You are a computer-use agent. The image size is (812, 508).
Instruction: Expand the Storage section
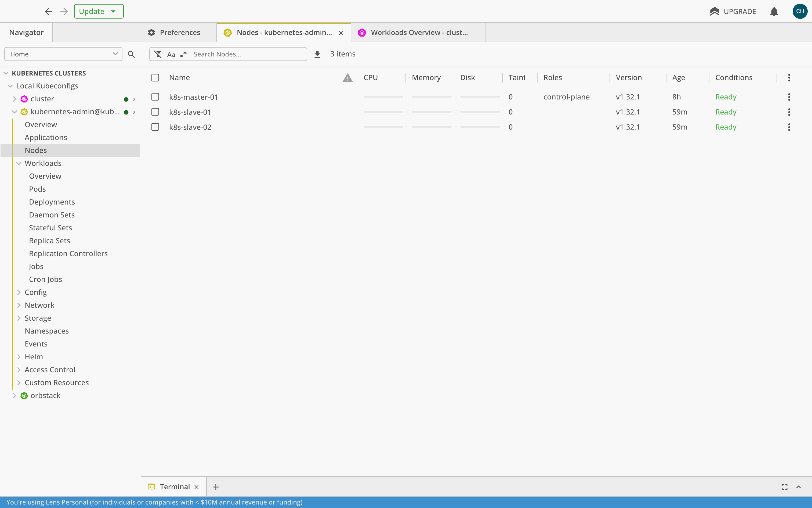click(x=19, y=318)
